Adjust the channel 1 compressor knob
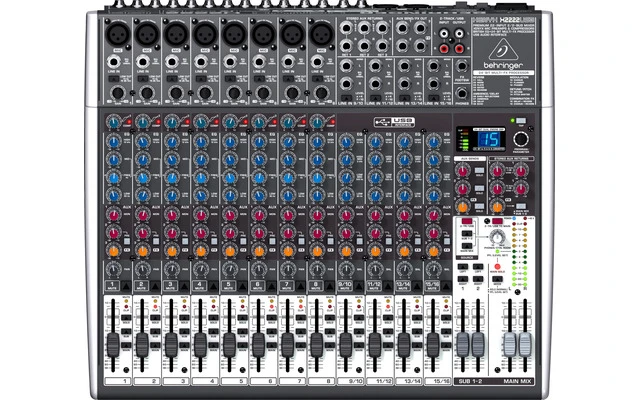640x400 pixels. [x=113, y=122]
